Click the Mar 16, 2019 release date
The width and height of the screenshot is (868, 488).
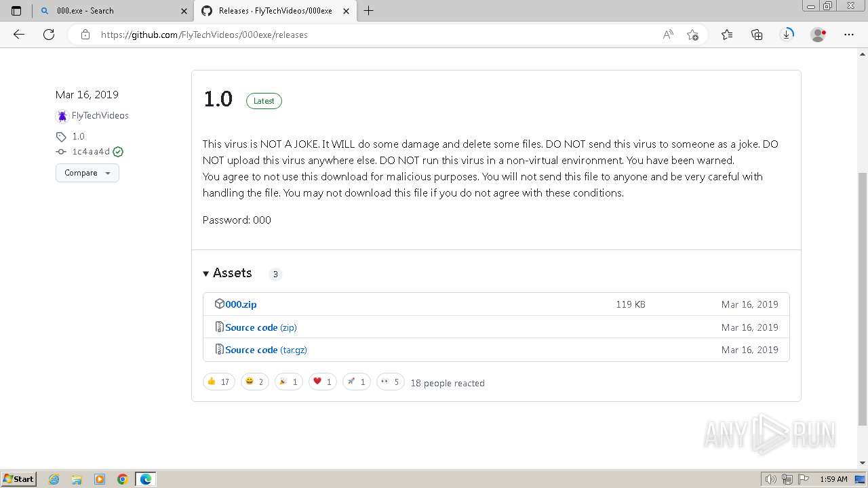87,95
